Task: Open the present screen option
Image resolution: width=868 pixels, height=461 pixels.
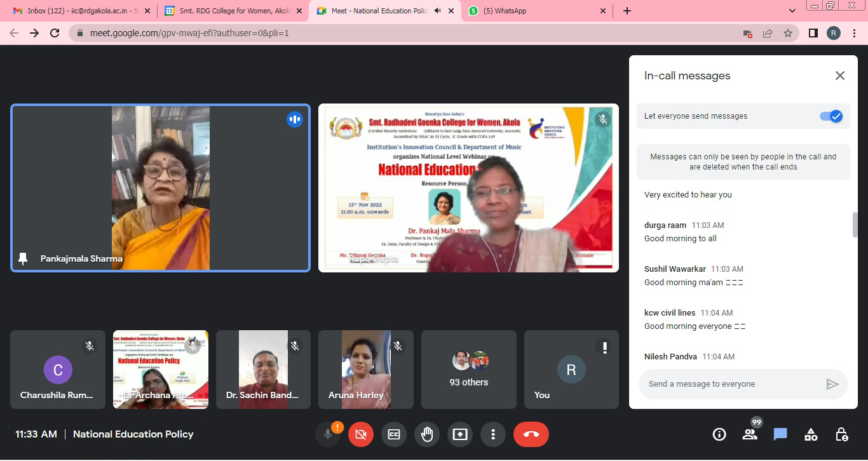Action: pyautogui.click(x=459, y=434)
